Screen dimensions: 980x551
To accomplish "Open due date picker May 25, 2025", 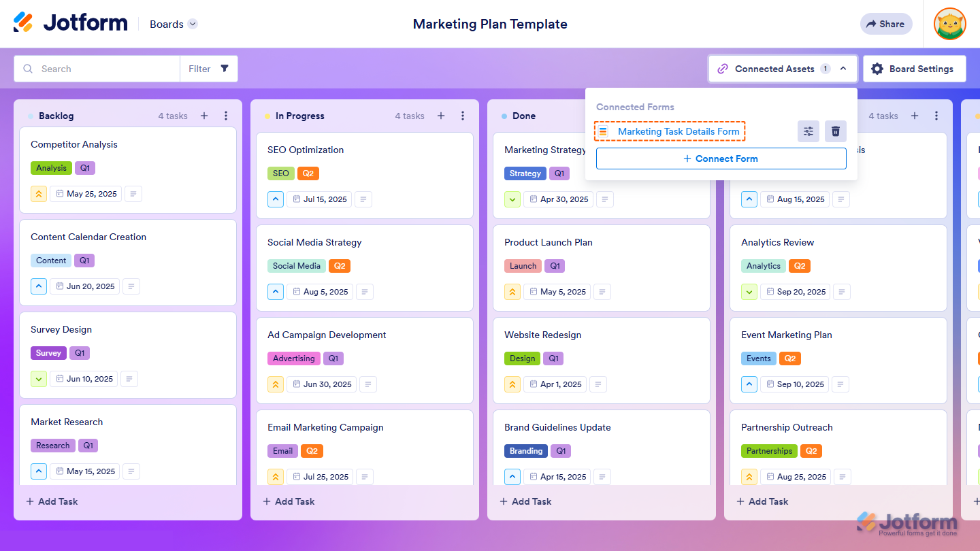I will coord(86,194).
